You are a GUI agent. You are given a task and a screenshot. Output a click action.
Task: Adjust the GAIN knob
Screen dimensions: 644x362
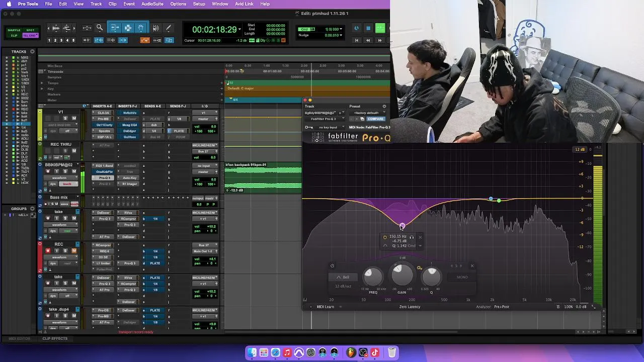[x=401, y=275]
